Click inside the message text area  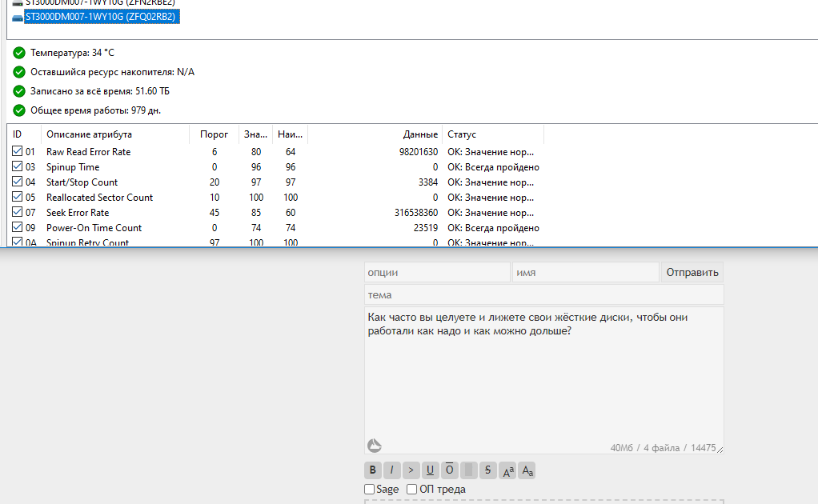point(544,381)
